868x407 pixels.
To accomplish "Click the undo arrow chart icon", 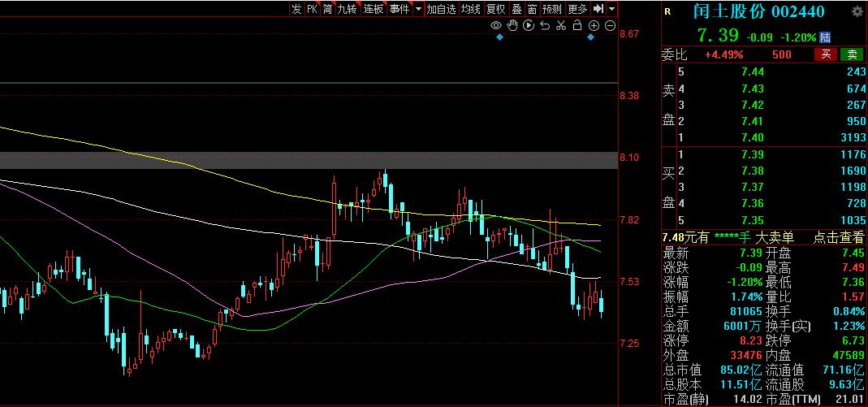I will point(545,25).
